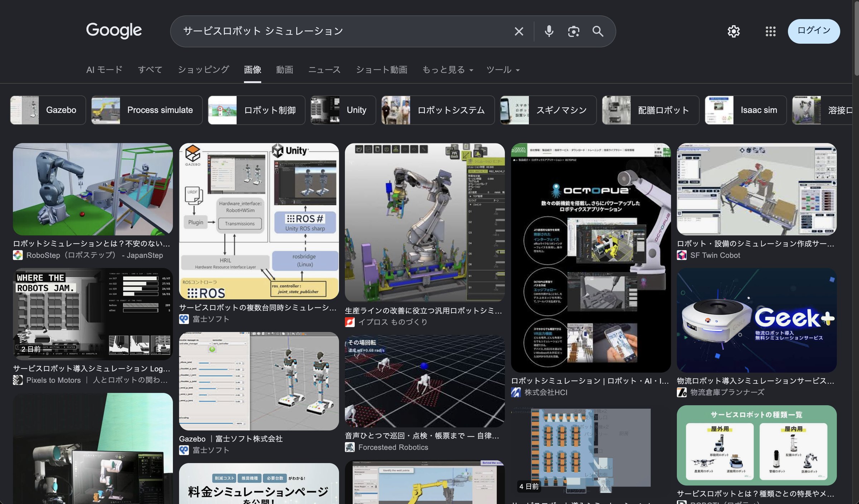Screen dimensions: 859x504
Task: Select the Process simulate filter chip
Action: 147,110
